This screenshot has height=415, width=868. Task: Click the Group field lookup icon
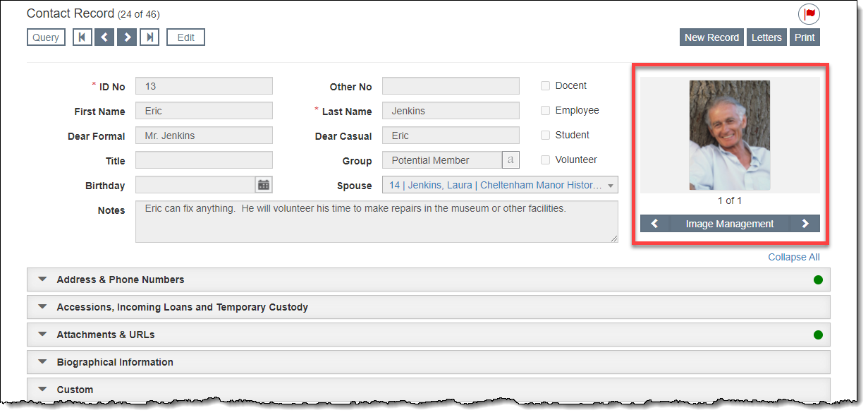(x=511, y=160)
